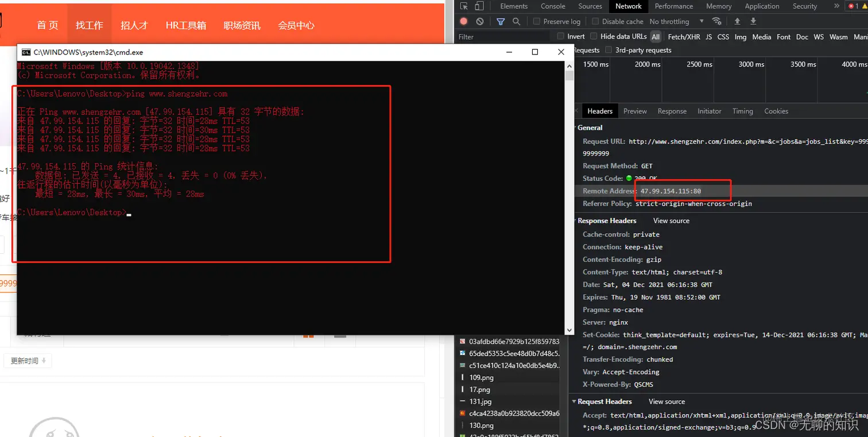This screenshot has width=868, height=437.
Task: Toggle the network filter funnel icon
Action: 501,21
